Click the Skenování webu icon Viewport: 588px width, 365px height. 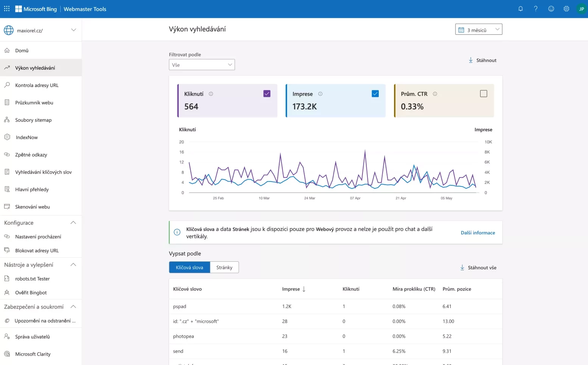(7, 207)
